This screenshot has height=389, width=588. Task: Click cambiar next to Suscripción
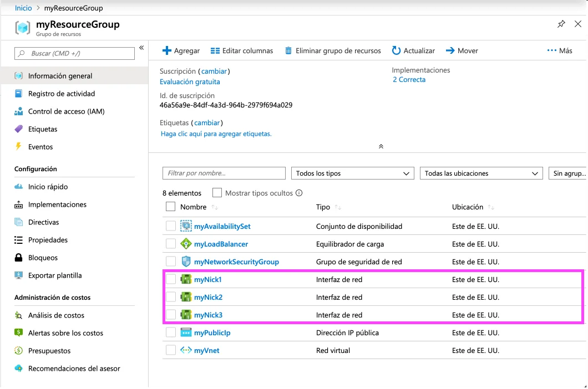pos(214,71)
